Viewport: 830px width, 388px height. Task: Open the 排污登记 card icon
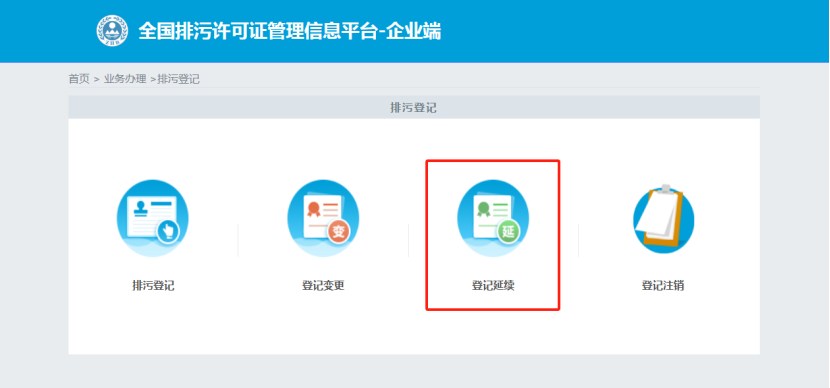(x=152, y=218)
